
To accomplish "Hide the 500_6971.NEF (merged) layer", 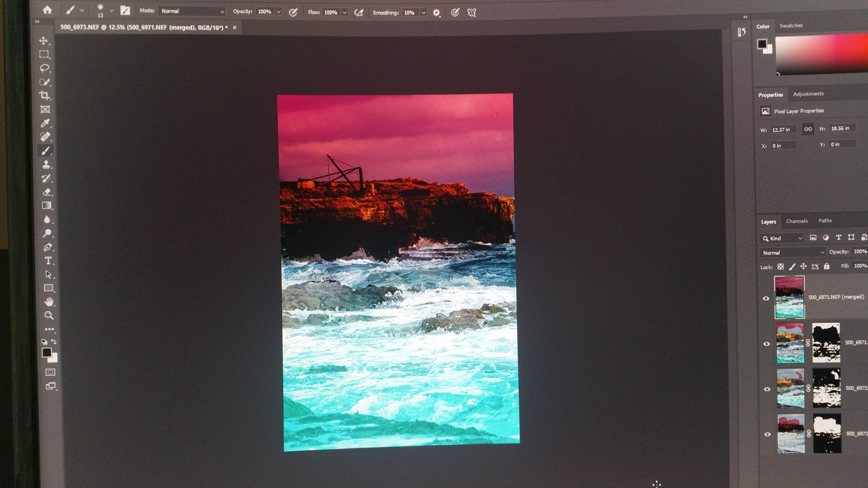I will point(766,298).
